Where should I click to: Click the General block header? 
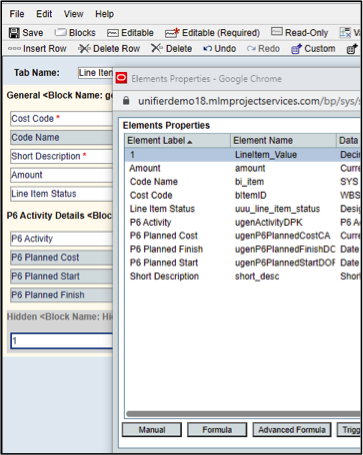[60, 95]
